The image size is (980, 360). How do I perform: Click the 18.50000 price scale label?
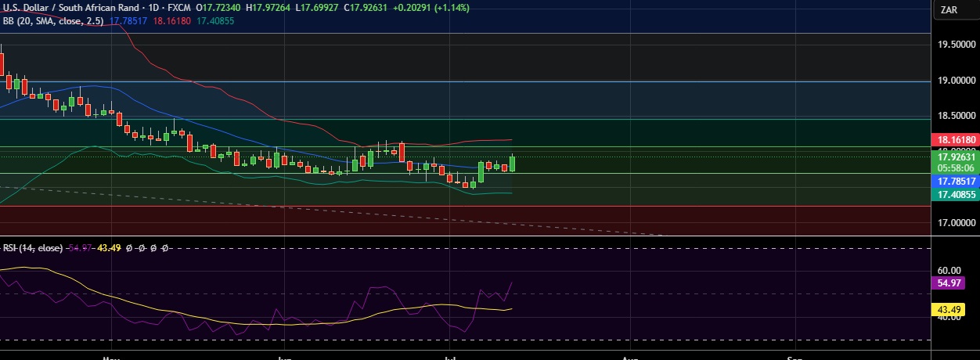pos(957,116)
